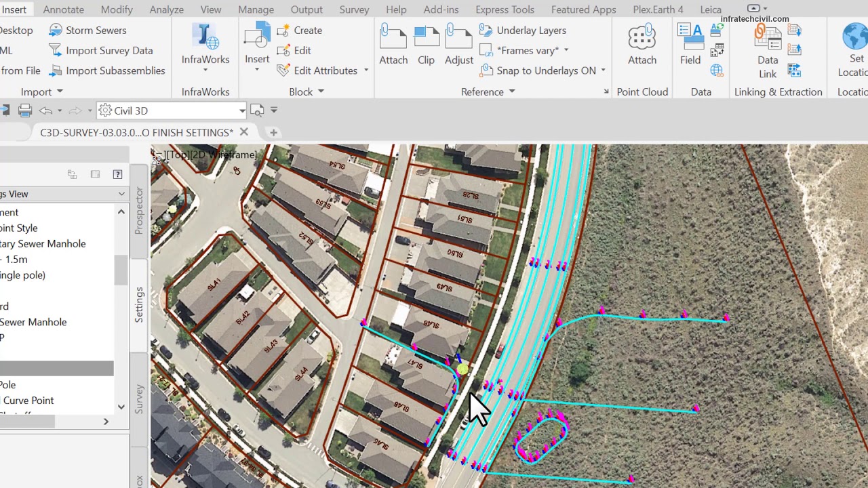Open the Modify ribbon tab
Screen dimensions: 868x488
(117, 9)
